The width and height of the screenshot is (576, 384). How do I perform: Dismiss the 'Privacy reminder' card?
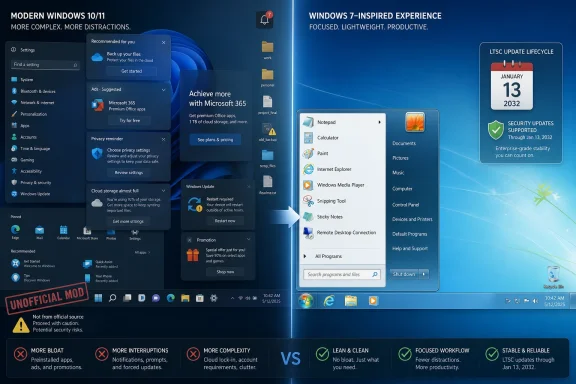click(163, 139)
